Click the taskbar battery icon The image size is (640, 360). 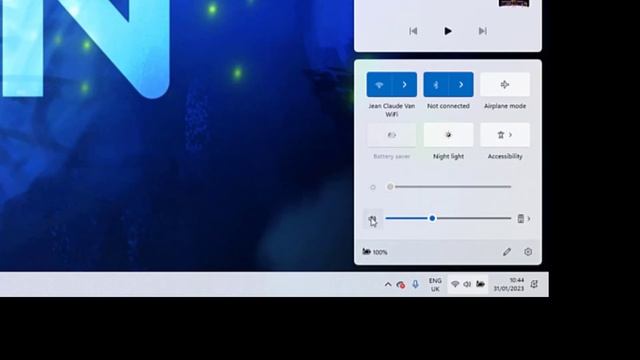pos(480,284)
